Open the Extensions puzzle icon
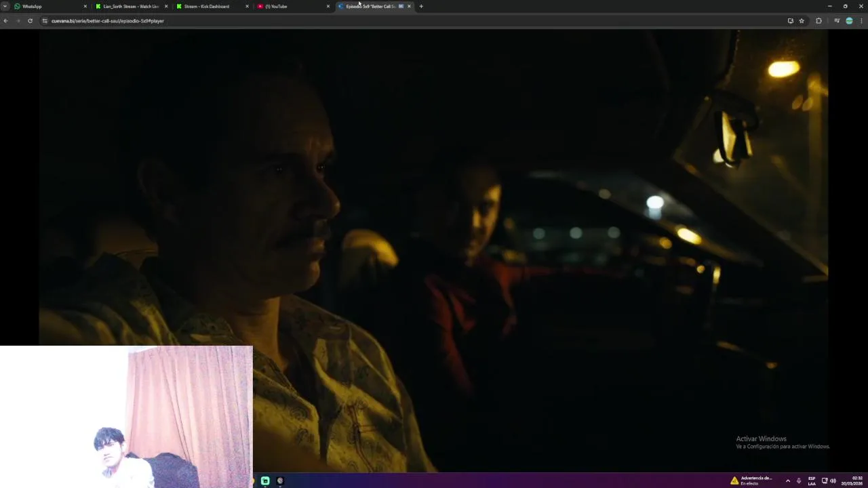Viewport: 868px width, 488px height. point(818,21)
